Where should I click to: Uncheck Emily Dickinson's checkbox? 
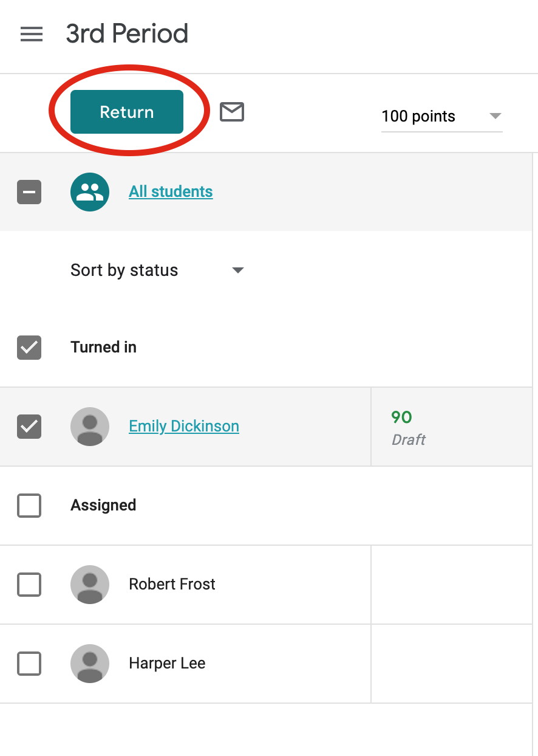(29, 427)
